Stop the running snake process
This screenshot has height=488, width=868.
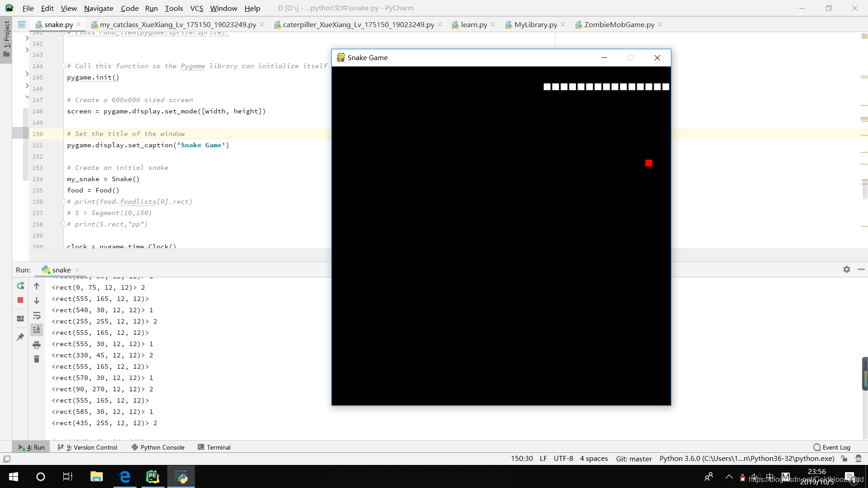[x=20, y=300]
